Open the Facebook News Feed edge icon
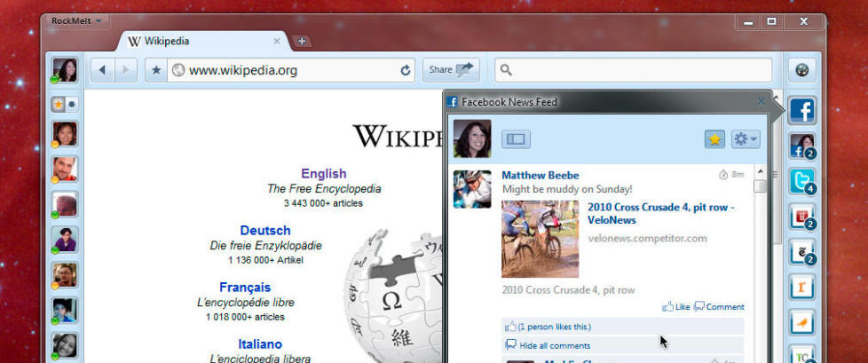This screenshot has width=868, height=363. coord(801,111)
